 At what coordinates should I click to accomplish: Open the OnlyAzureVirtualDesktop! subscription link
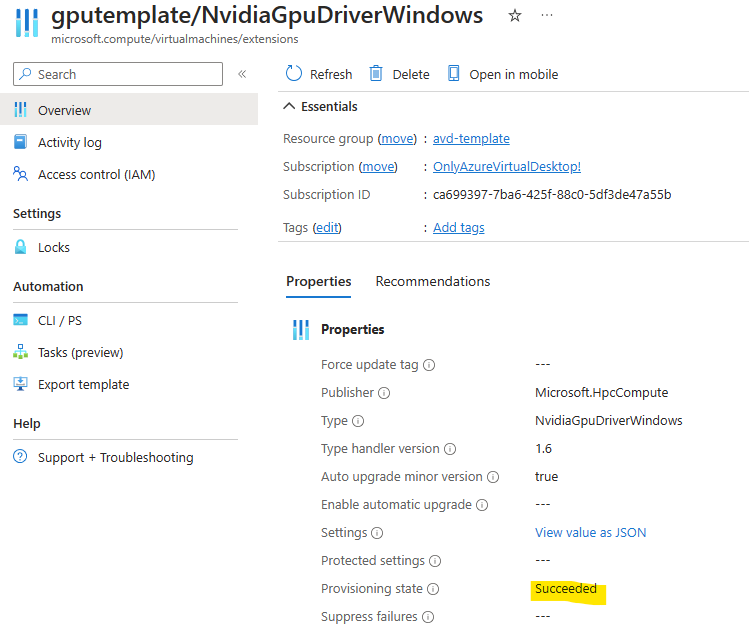point(507,167)
